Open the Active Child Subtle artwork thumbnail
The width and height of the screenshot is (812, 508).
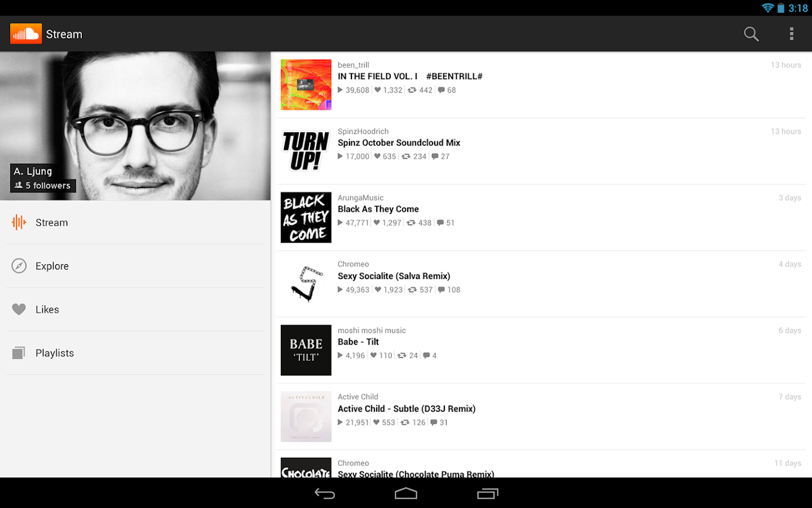[306, 417]
